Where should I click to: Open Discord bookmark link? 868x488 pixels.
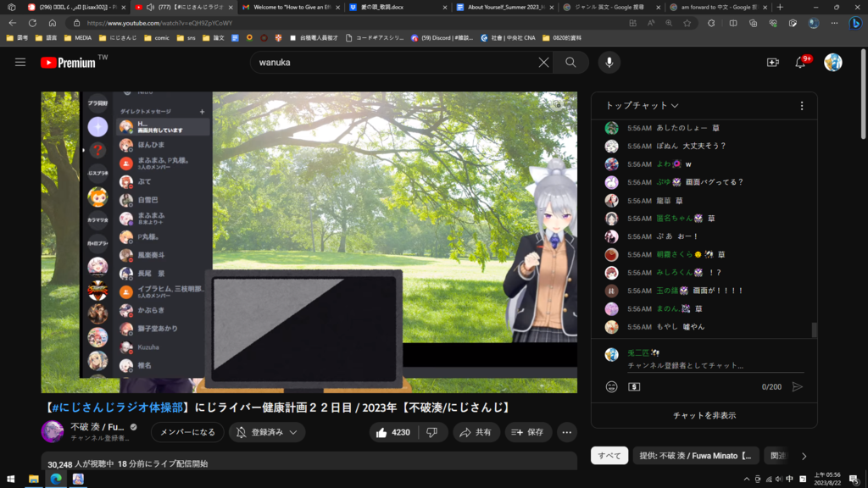(442, 38)
